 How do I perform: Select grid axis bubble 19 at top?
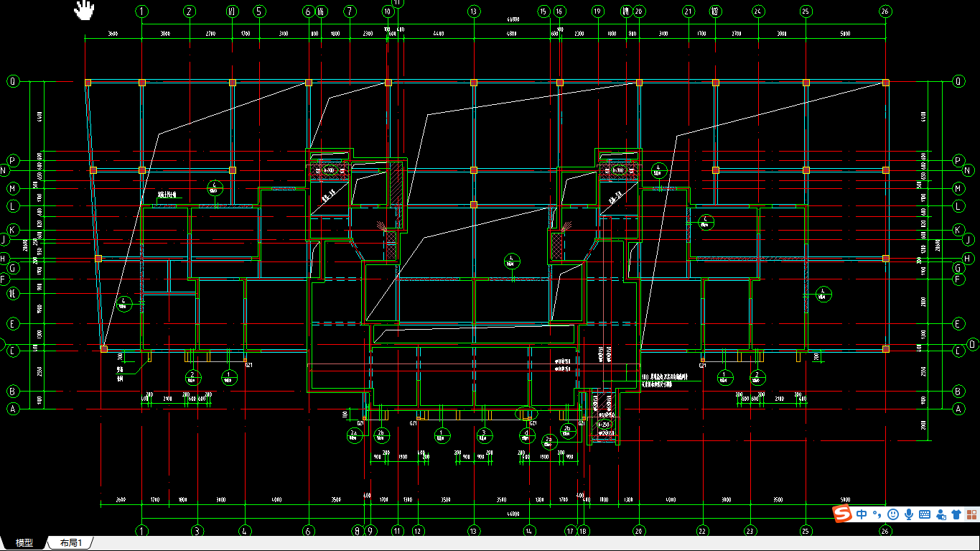pyautogui.click(x=597, y=11)
